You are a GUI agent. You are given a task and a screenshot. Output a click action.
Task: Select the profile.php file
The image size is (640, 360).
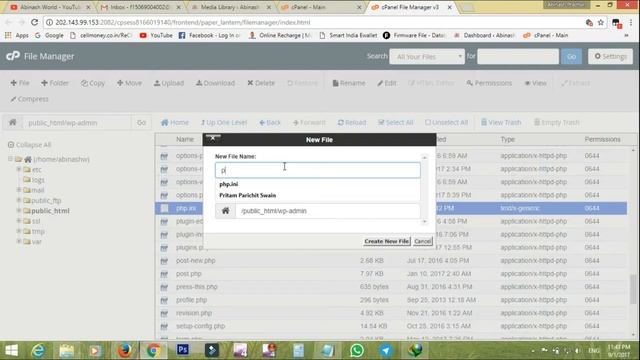point(191,300)
